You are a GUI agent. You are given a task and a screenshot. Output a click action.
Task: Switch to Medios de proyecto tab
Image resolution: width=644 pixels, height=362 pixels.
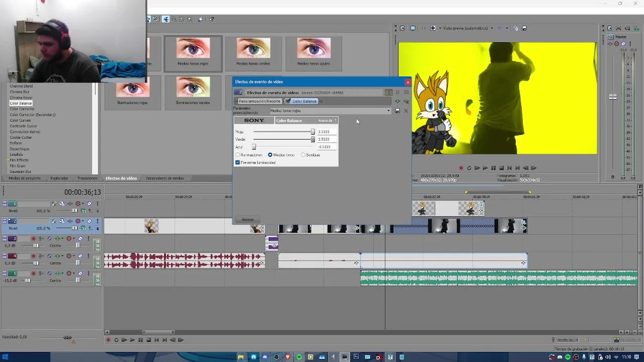coord(24,178)
